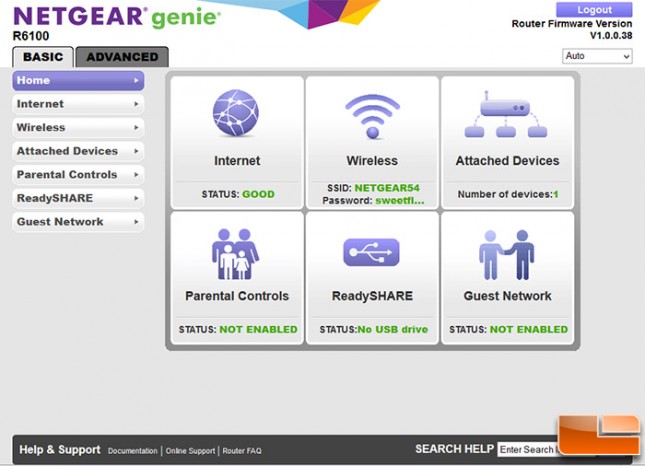This screenshot has width=645, height=466.
Task: Click the Parental Controls tile title
Action: click(x=237, y=296)
